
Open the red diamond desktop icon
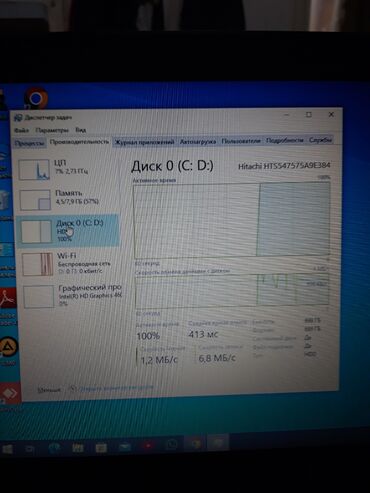pyautogui.click(x=9, y=394)
